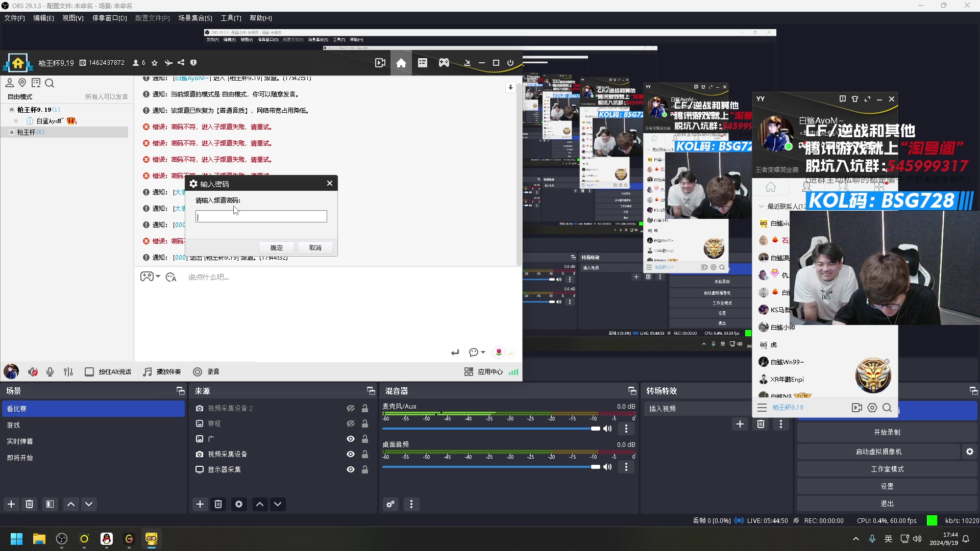Hide the 显示器采集 source
This screenshot has height=551, width=980.
click(351, 469)
